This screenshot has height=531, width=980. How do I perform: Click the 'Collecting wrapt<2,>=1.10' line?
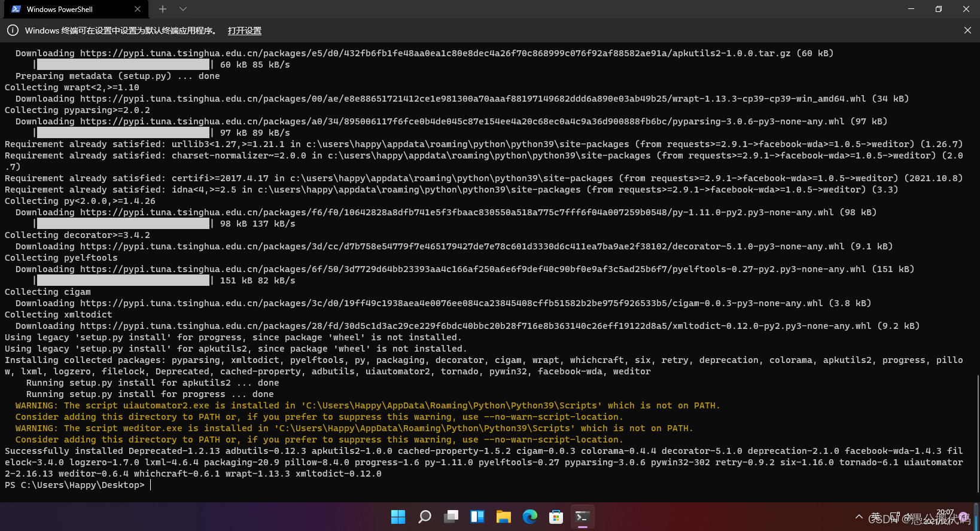coord(72,87)
